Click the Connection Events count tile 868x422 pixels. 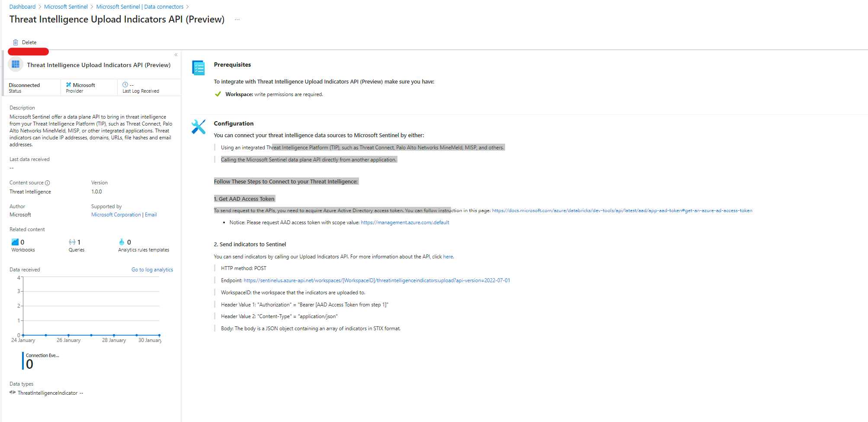(x=41, y=361)
